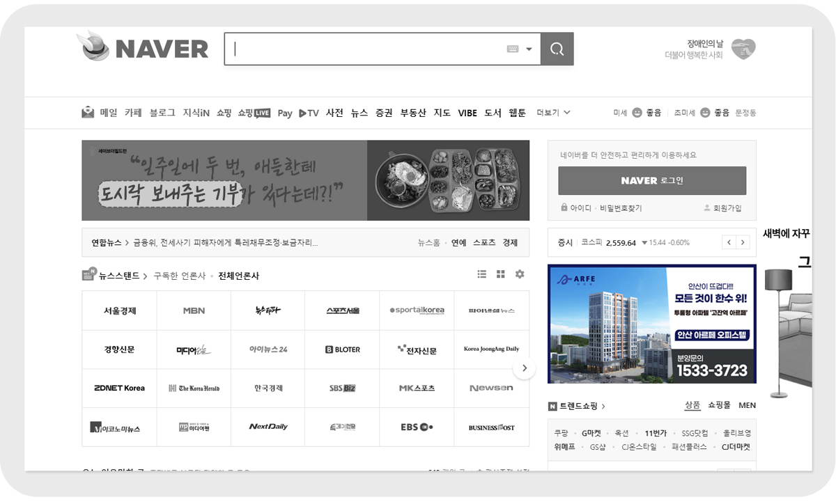Switch newsstand to grid view icon
836x504 pixels.
[500, 274]
